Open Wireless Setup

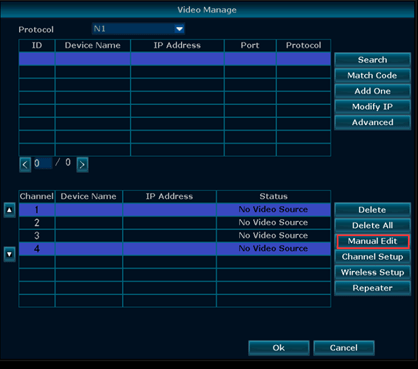point(372,273)
